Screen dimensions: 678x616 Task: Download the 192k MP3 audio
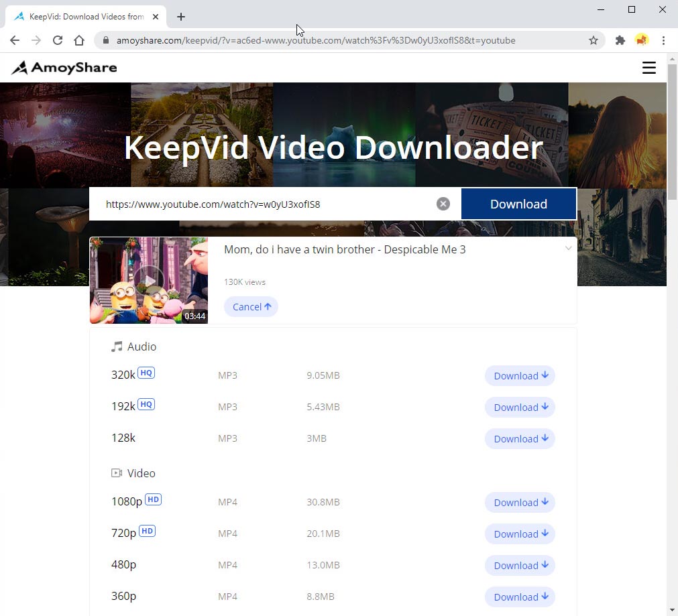[520, 408]
